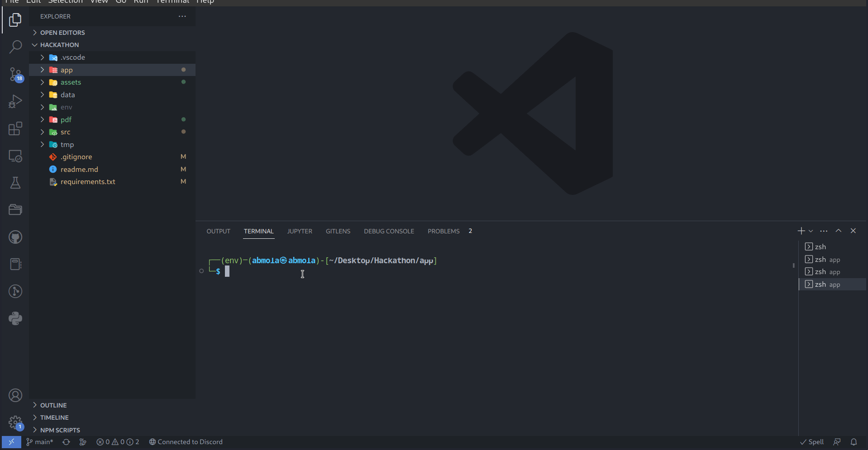This screenshot has width=868, height=450.
Task: Open the GitLens icon in activity bar
Action: (x=15, y=291)
